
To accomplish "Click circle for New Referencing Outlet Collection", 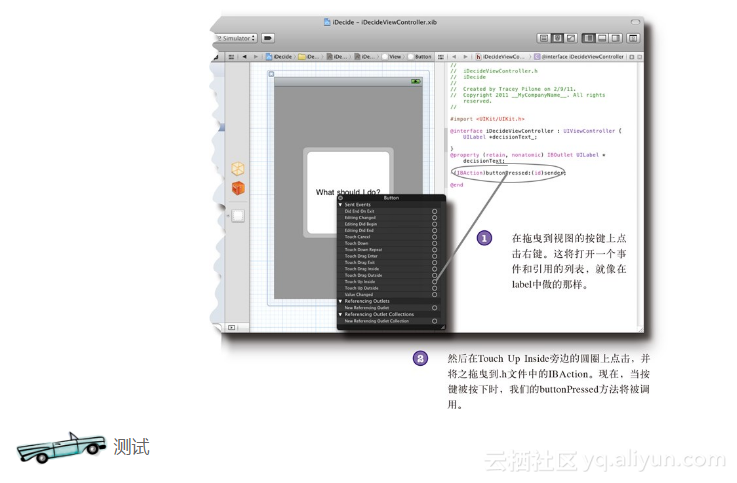I will pos(434,321).
